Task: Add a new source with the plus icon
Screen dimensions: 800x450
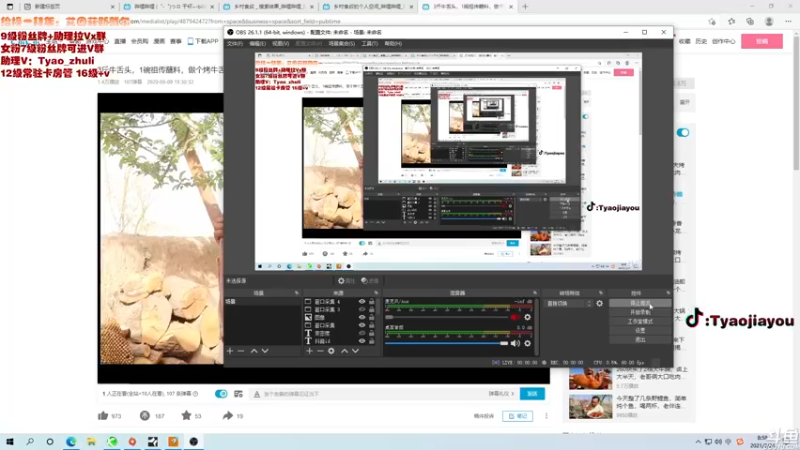Action: point(309,351)
